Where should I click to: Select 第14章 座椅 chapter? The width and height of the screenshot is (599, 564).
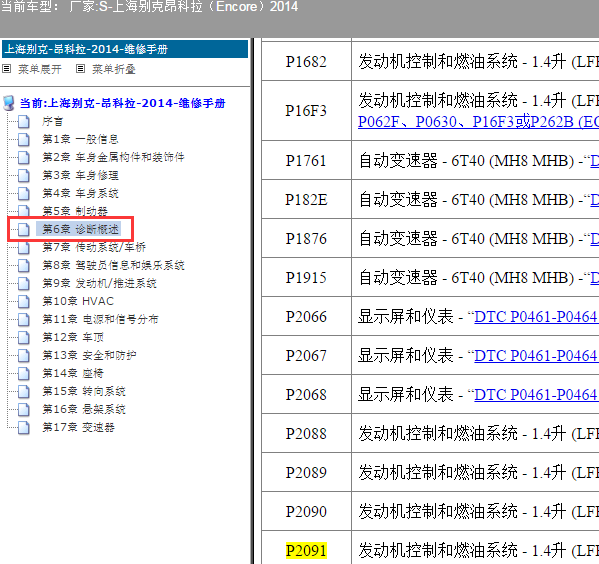click(73, 373)
